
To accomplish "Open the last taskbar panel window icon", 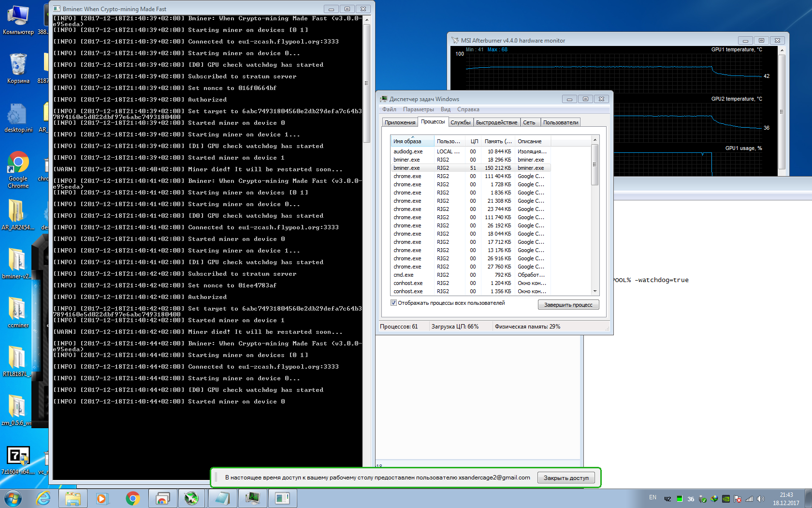I will [282, 498].
